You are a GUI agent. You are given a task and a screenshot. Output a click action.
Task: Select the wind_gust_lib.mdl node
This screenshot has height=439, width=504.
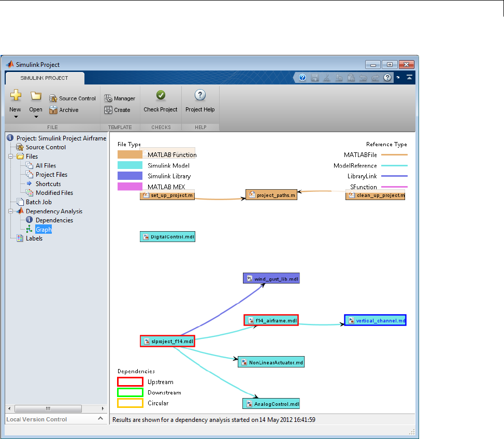[271, 278]
